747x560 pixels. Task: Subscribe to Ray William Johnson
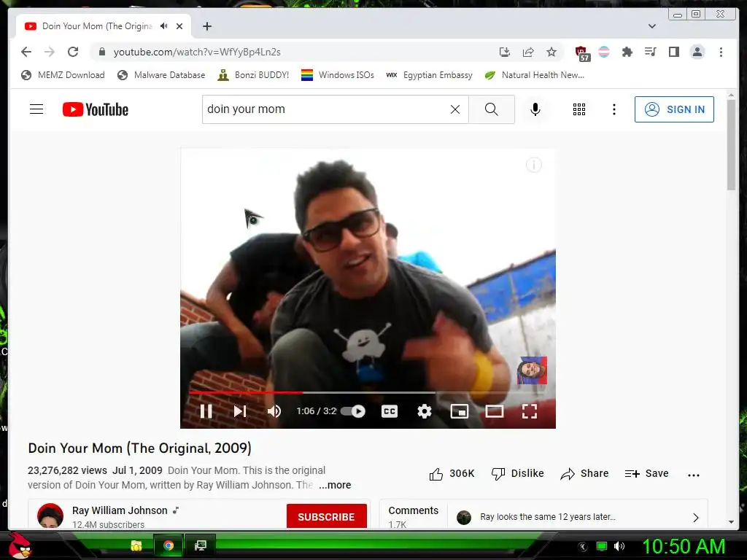tap(326, 517)
